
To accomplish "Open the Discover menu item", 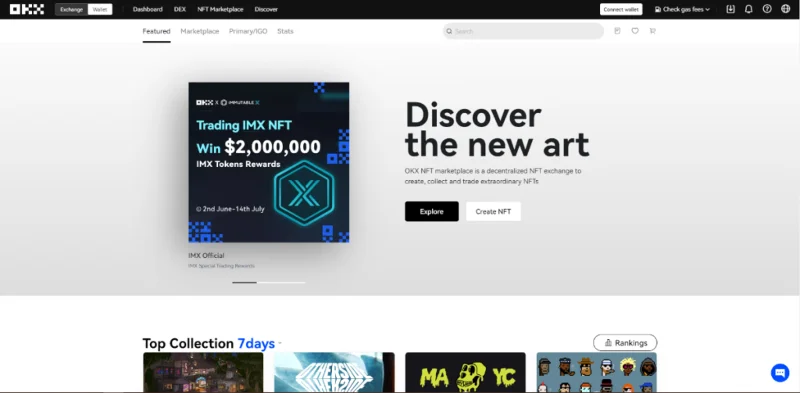I will 266,9.
